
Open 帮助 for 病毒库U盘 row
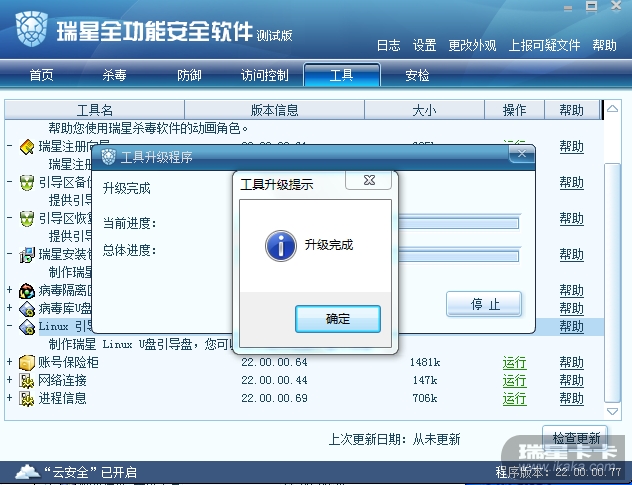pos(572,309)
